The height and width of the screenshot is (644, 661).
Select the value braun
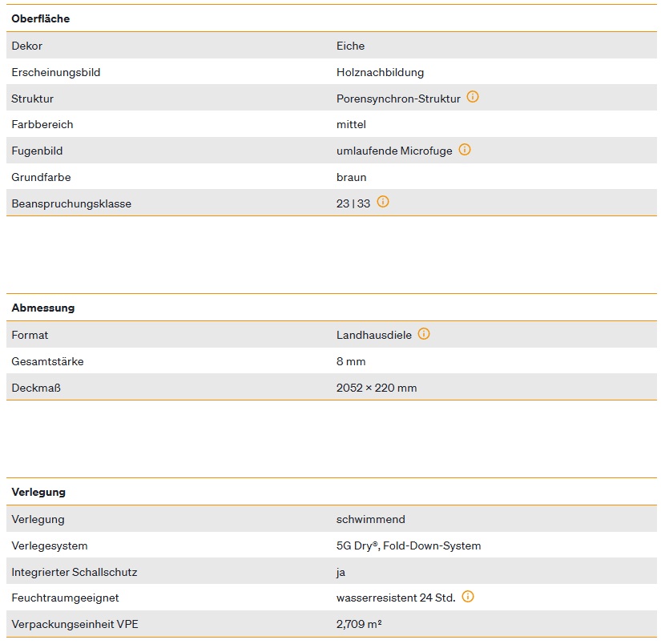pos(351,178)
